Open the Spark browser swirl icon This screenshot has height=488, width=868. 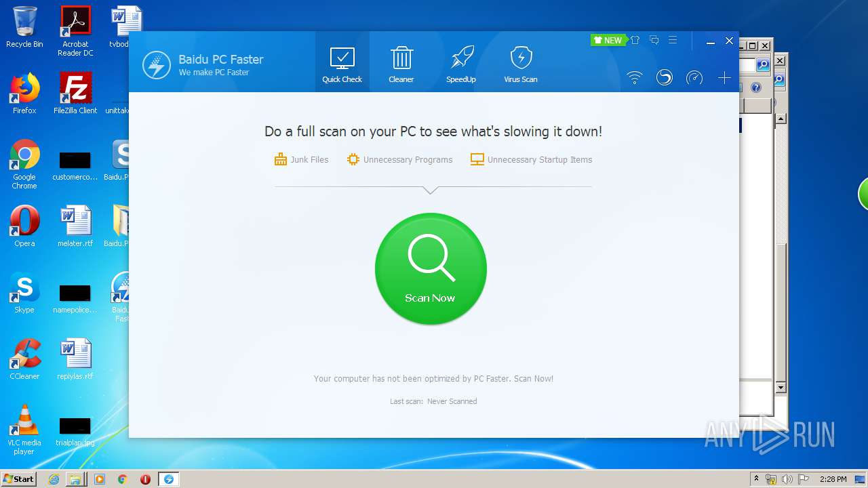tap(665, 78)
